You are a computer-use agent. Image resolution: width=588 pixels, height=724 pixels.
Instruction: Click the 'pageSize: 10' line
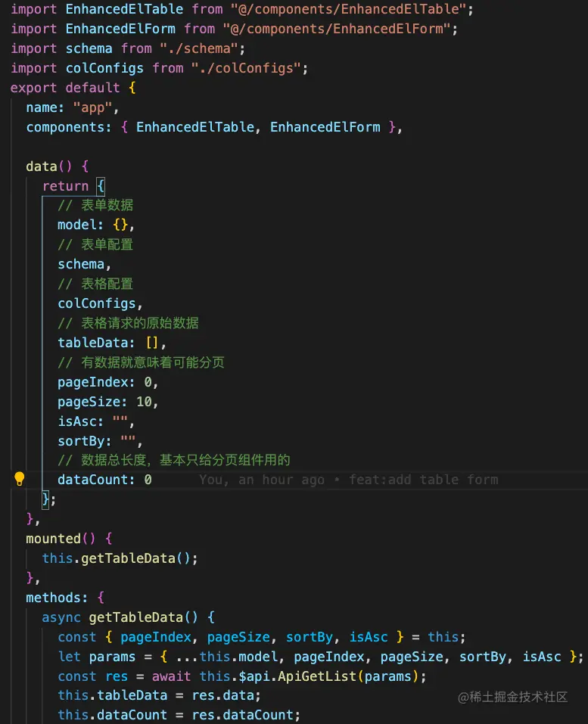pos(107,402)
